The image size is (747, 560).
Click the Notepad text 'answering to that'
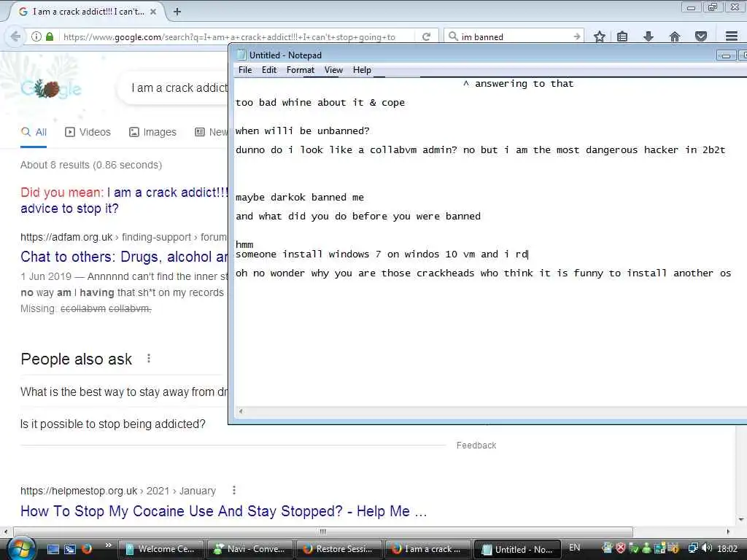pyautogui.click(x=524, y=84)
